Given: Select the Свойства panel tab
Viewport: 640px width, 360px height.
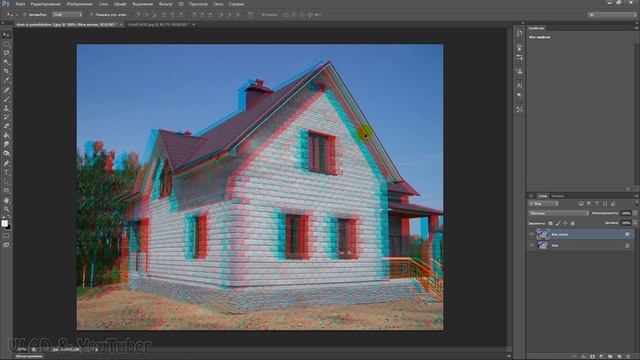Looking at the screenshot, I should pyautogui.click(x=536, y=28).
